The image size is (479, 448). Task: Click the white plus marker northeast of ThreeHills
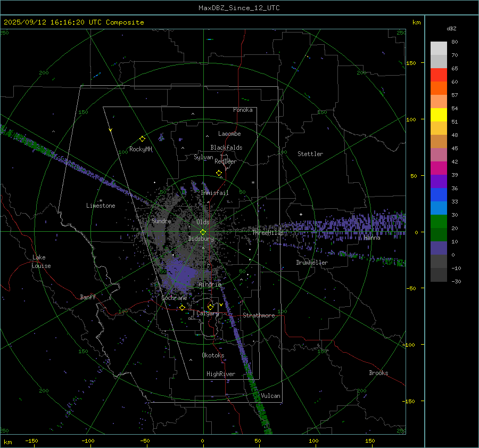pos(301,214)
